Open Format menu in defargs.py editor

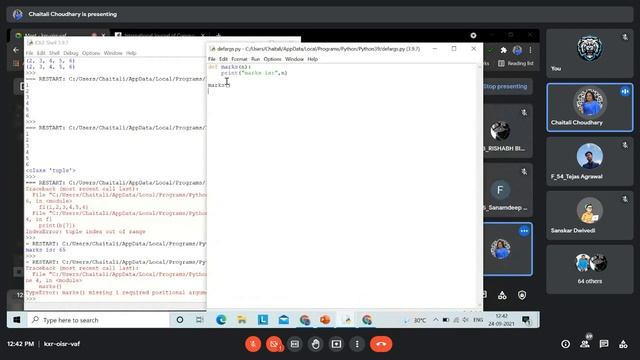click(x=239, y=59)
